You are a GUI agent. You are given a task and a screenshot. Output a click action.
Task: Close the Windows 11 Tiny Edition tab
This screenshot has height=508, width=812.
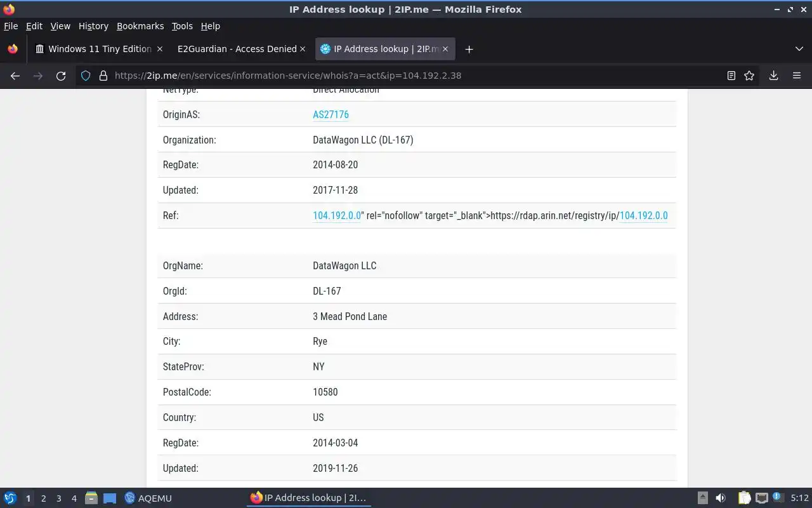click(160, 49)
